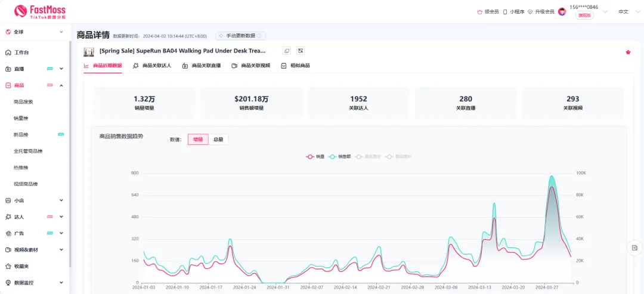This screenshot has width=644, height=294.
Task: Select the 增量 value option
Action: pyautogui.click(x=198, y=140)
